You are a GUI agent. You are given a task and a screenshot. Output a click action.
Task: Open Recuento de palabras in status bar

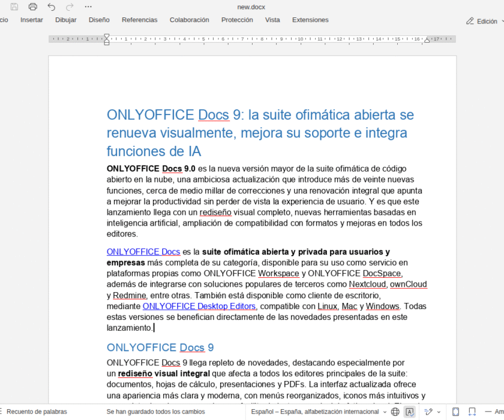[37, 412]
